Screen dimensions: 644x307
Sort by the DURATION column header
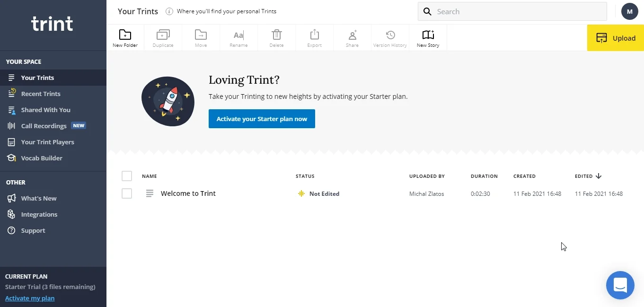(x=484, y=176)
